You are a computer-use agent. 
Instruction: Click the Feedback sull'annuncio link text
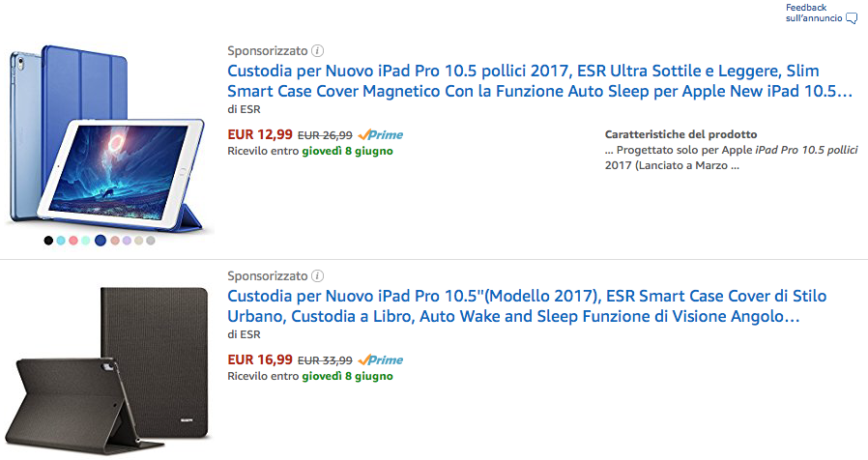pyautogui.click(x=811, y=13)
